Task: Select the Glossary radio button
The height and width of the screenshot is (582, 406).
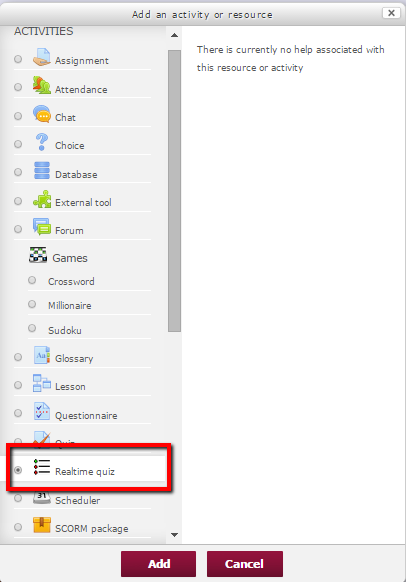Action: tap(18, 357)
